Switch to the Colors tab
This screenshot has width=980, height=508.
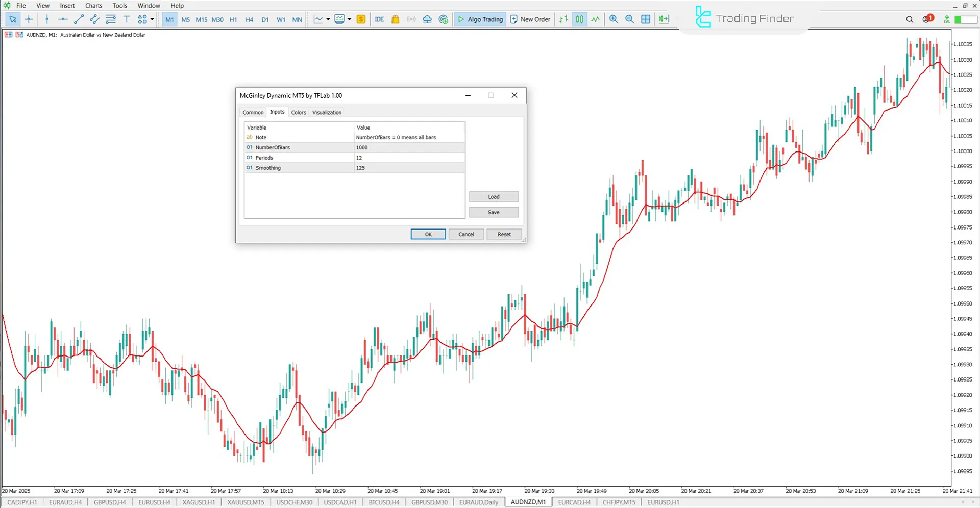click(299, 112)
